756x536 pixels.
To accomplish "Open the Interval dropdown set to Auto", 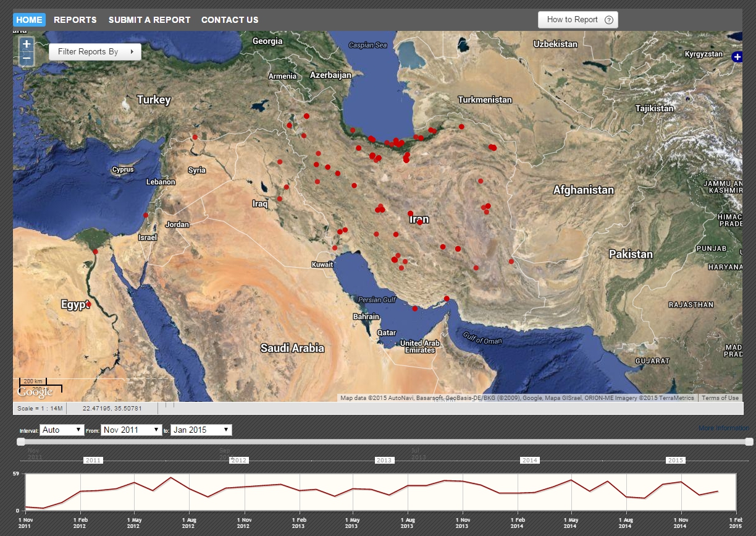I will click(x=62, y=430).
